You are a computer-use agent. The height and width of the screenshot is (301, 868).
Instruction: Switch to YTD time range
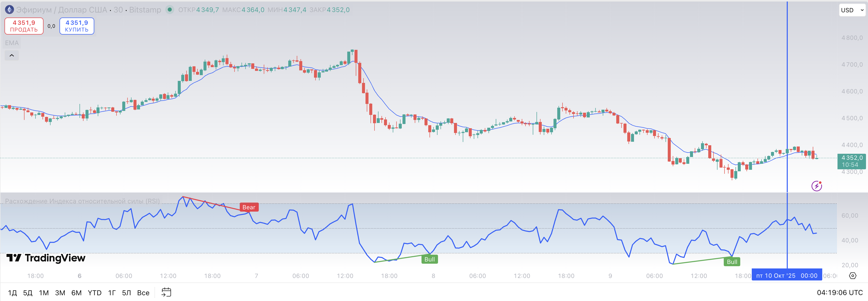94,292
